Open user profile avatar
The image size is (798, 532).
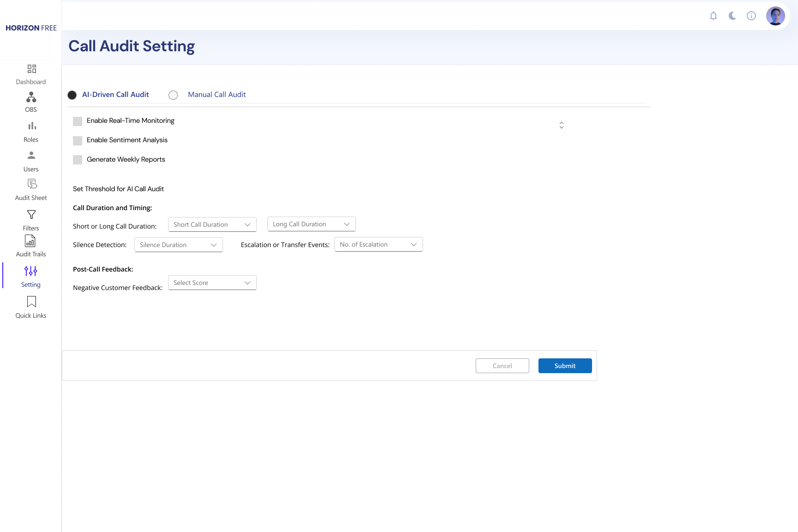(x=775, y=16)
